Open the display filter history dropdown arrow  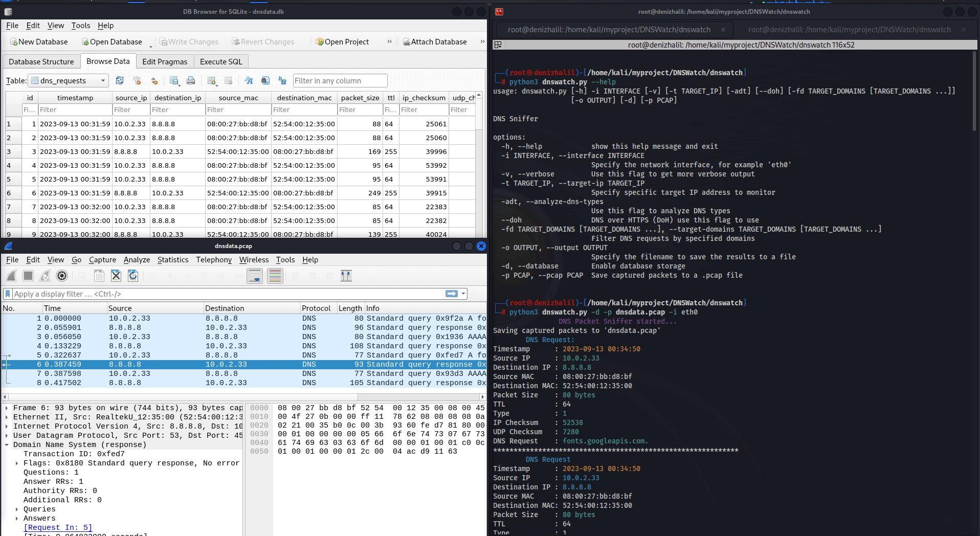(x=463, y=294)
